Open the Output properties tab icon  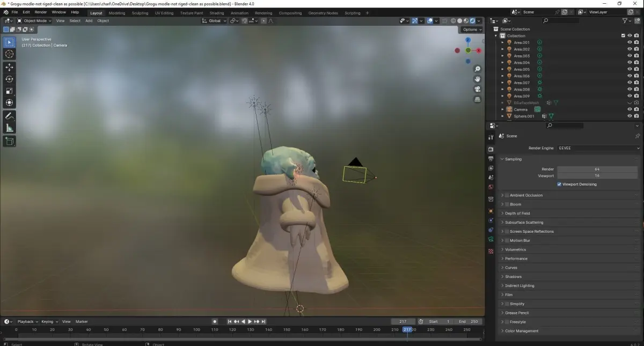491,159
